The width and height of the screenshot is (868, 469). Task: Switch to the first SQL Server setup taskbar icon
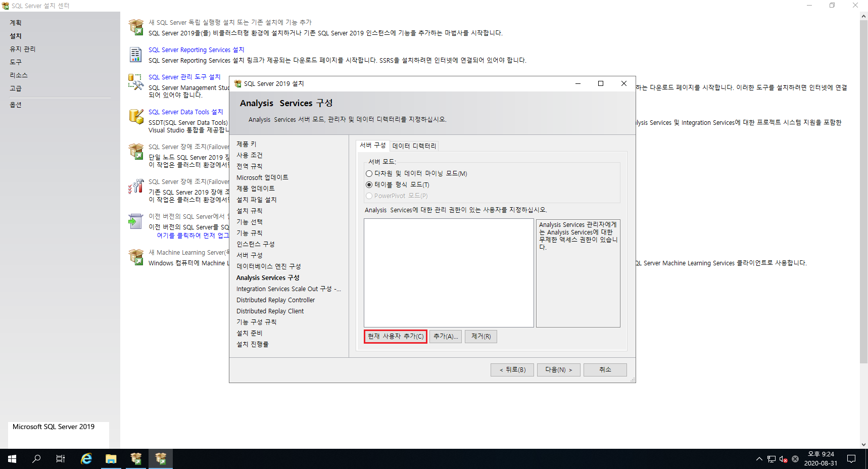pyautogui.click(x=136, y=459)
